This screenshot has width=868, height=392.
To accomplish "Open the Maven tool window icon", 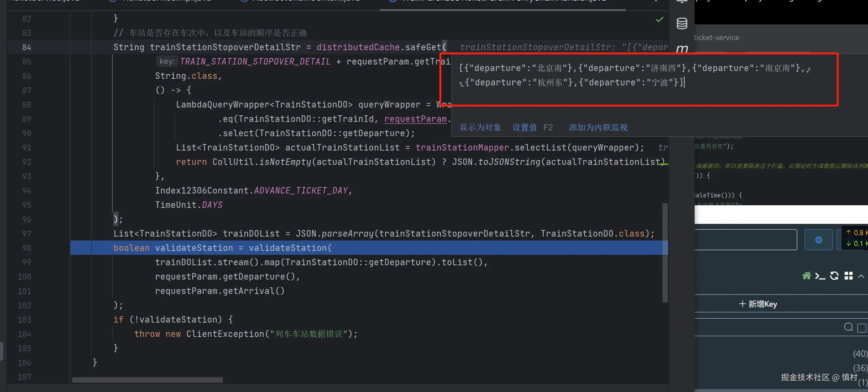I will (682, 49).
